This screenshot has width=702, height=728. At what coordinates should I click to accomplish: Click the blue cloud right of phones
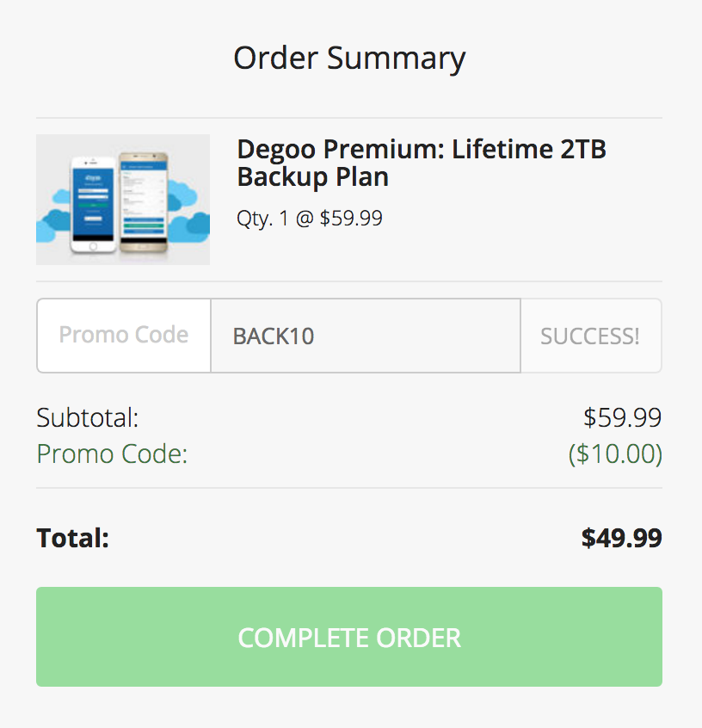(189, 211)
